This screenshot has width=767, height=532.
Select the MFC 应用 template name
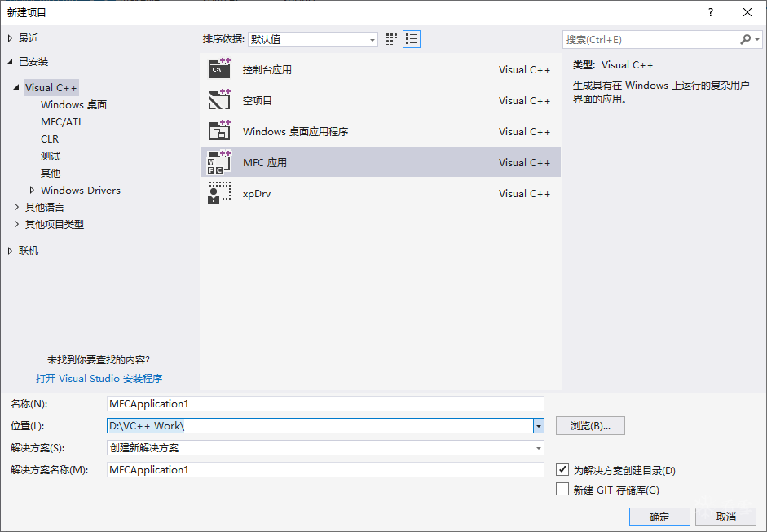[265, 162]
